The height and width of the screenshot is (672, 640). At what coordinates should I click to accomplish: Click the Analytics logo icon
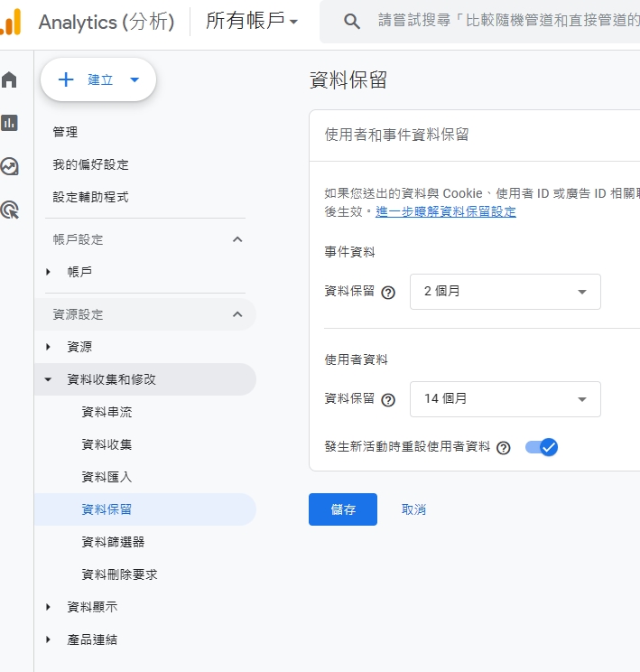click(x=11, y=22)
